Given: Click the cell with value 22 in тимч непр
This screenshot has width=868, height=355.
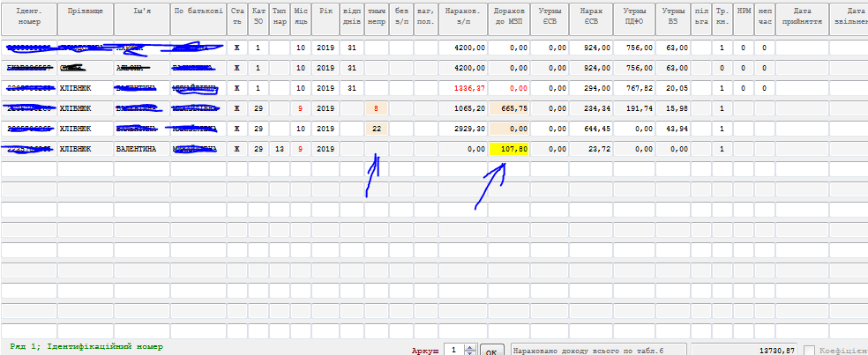Looking at the screenshot, I should pos(377,129).
